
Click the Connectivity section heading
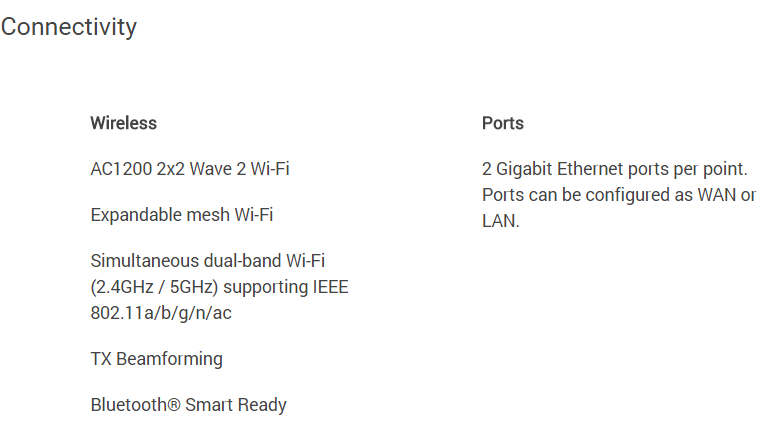[69, 27]
